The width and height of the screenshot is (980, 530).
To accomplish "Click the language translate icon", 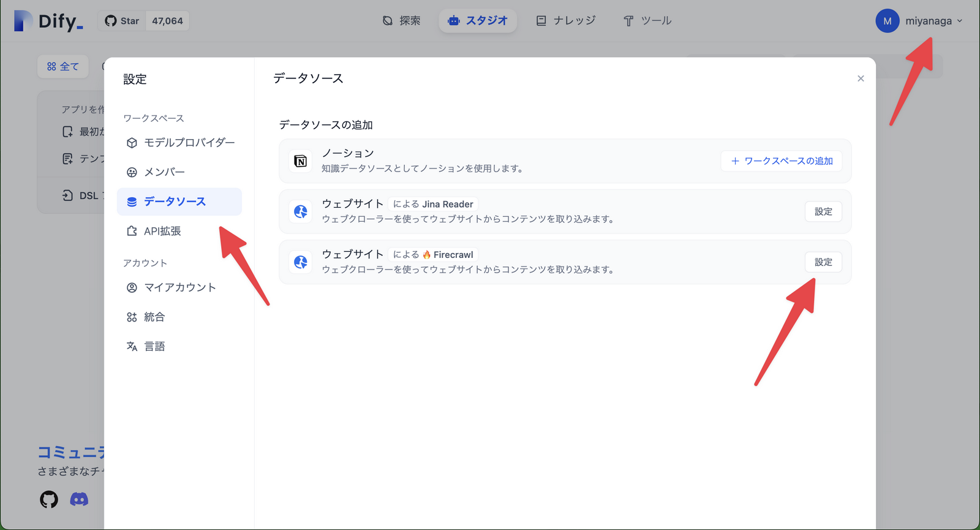I will coord(132,346).
